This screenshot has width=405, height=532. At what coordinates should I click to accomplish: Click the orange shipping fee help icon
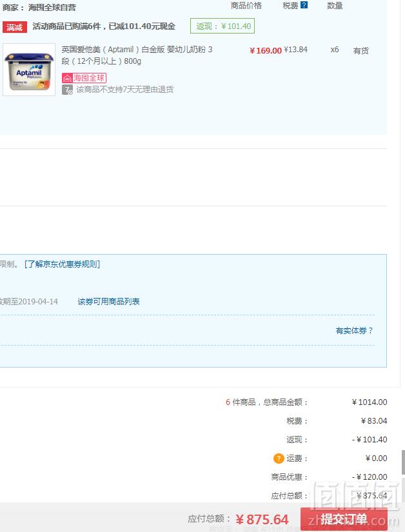coord(279,458)
